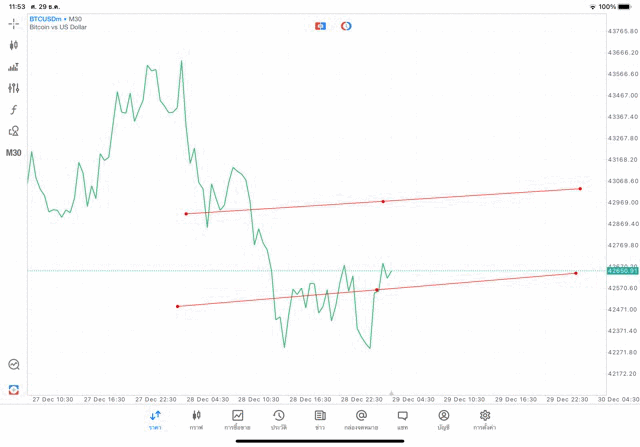Open the candlestick chart type icon
The width and height of the screenshot is (640, 447).
14,45
